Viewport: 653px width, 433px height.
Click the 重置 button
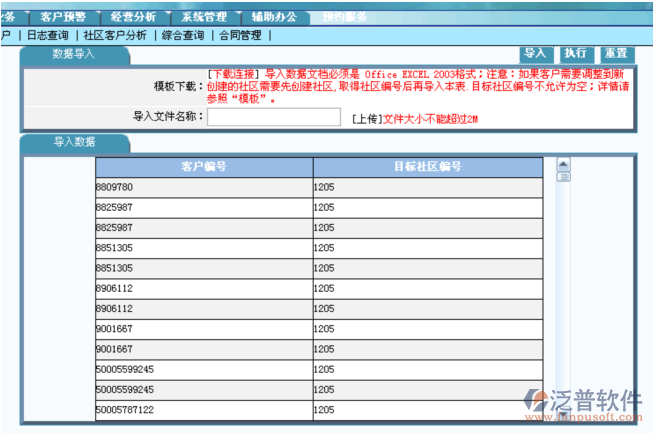tap(615, 53)
